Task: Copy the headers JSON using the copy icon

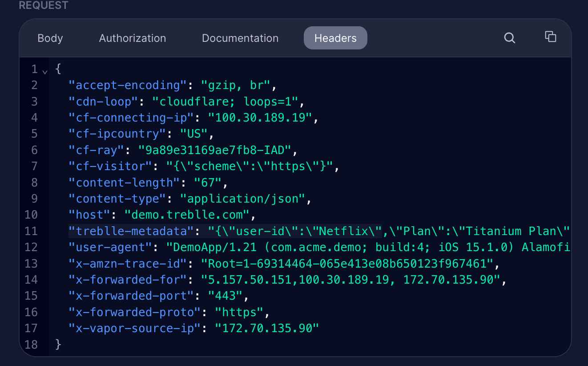Action: [x=550, y=37]
